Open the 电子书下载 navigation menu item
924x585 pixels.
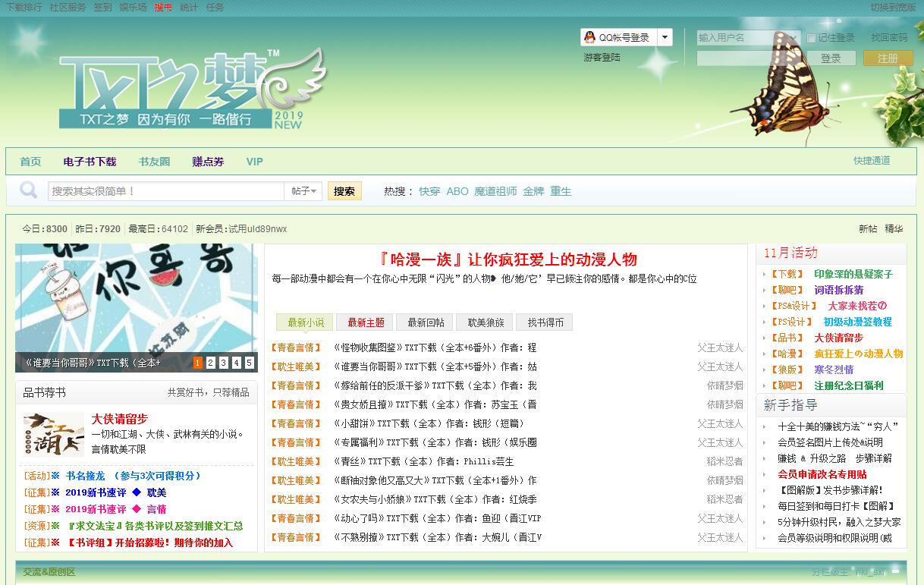pyautogui.click(x=90, y=162)
